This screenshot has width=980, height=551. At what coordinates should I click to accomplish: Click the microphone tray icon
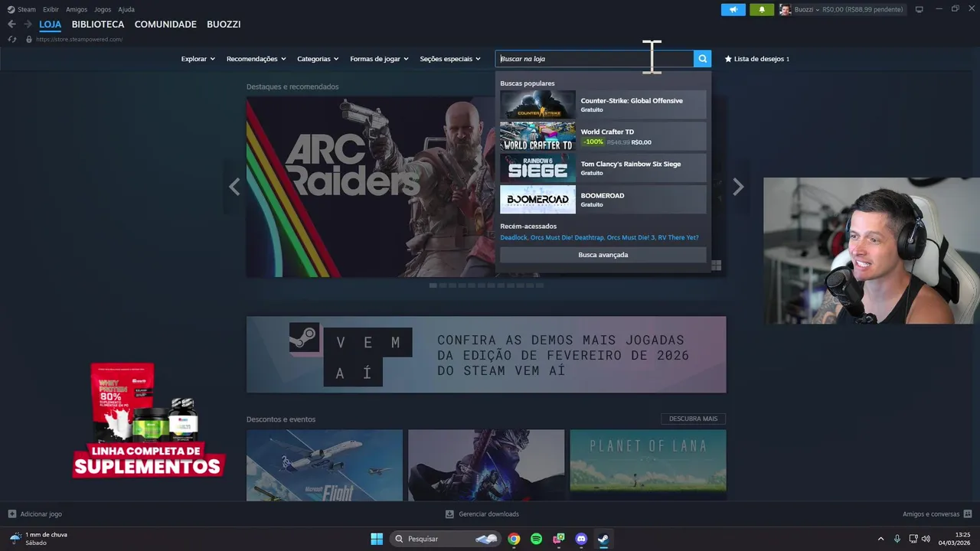pyautogui.click(x=897, y=539)
